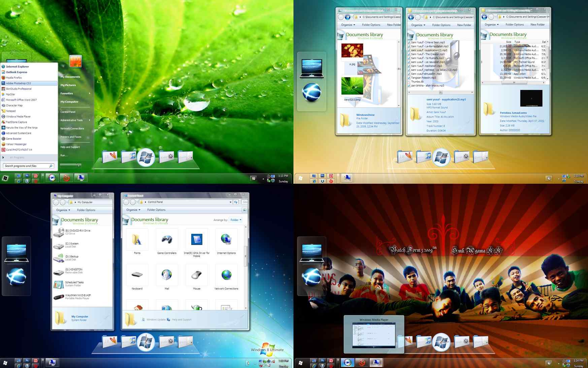Viewport: 588px width, 368px height.
Task: Click the Windows Media Player taskbar preview thumbnail
Action: point(374,335)
